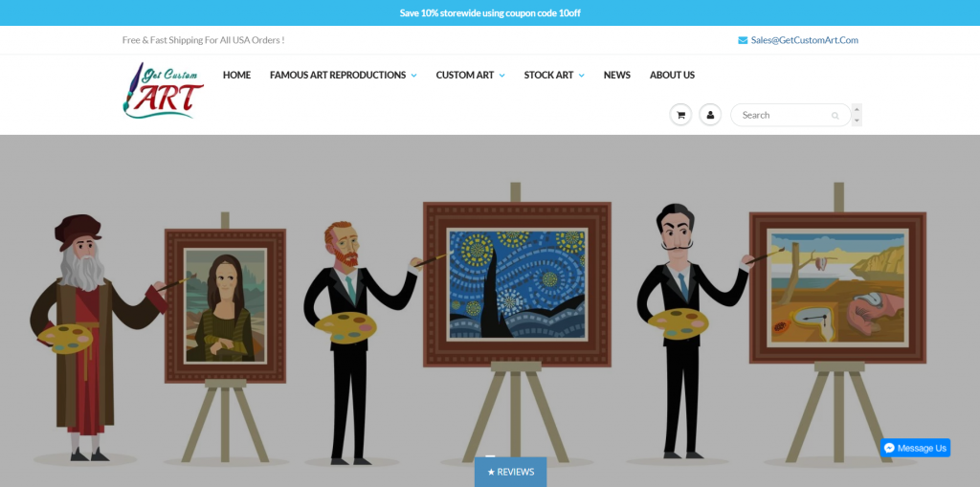The width and height of the screenshot is (980, 487).
Task: Expand the Stock Art dropdown chevron
Action: [x=581, y=76]
